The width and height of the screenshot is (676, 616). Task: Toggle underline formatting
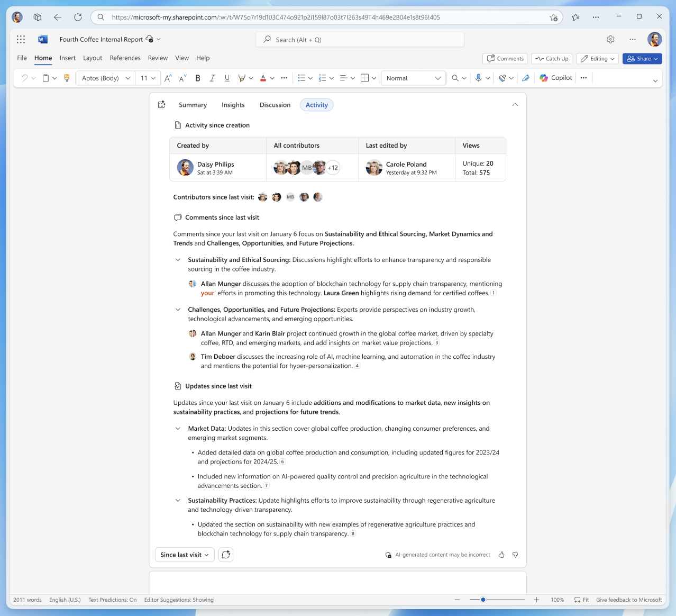tap(227, 78)
